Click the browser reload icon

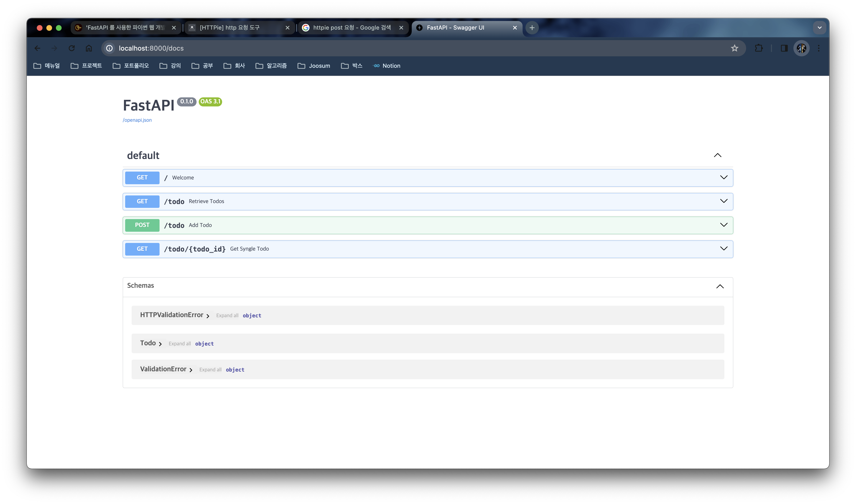point(72,48)
